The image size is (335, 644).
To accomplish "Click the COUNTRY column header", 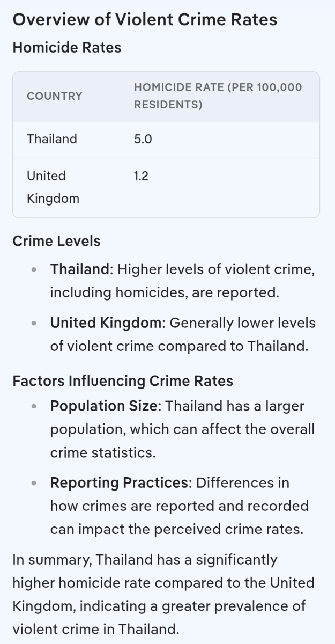I will coord(55,96).
